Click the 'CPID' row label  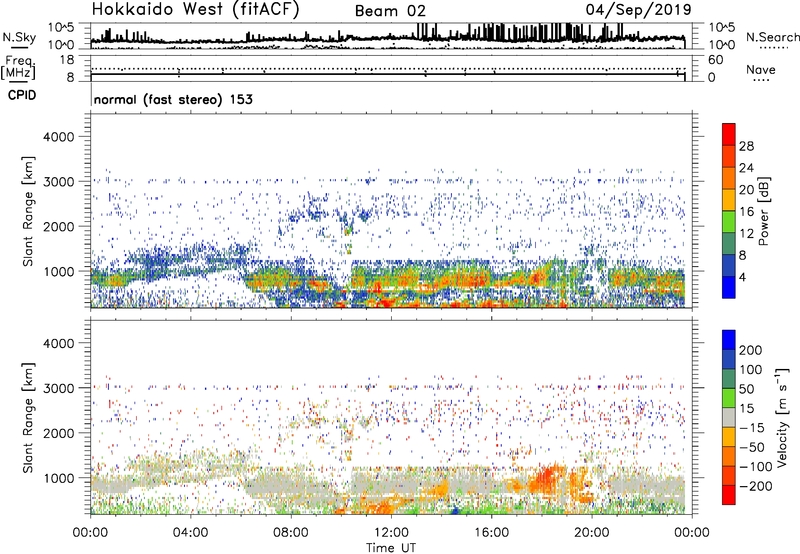22,95
